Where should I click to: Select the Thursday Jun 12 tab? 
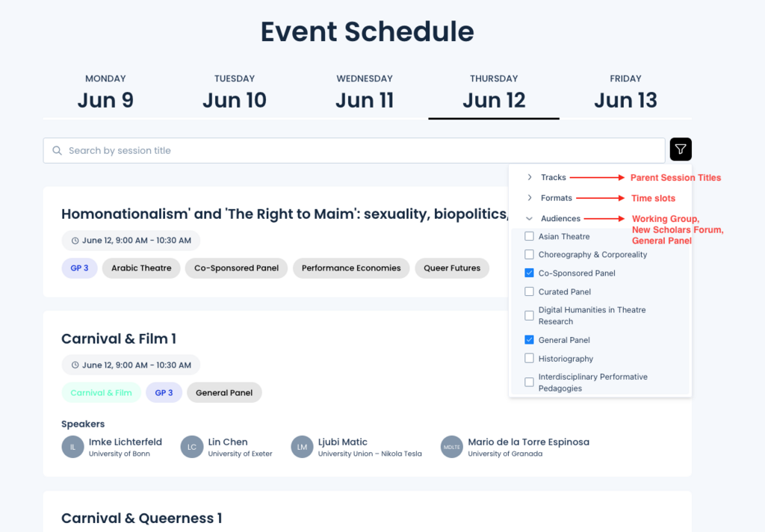(494, 93)
